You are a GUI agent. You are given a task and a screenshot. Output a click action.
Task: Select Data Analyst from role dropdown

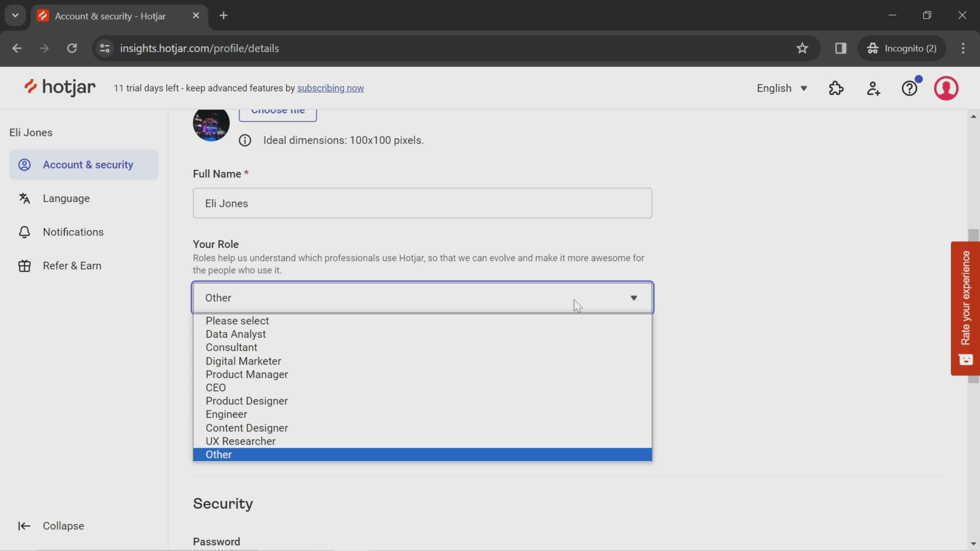(x=236, y=334)
